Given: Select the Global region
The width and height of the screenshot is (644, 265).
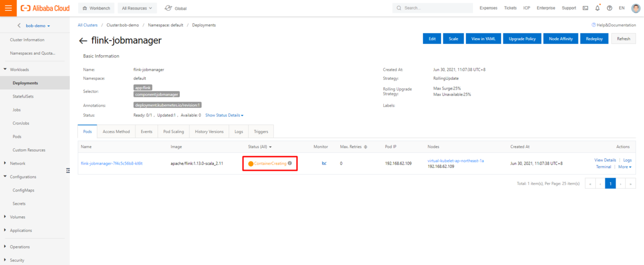Looking at the screenshot, I should click(175, 8).
